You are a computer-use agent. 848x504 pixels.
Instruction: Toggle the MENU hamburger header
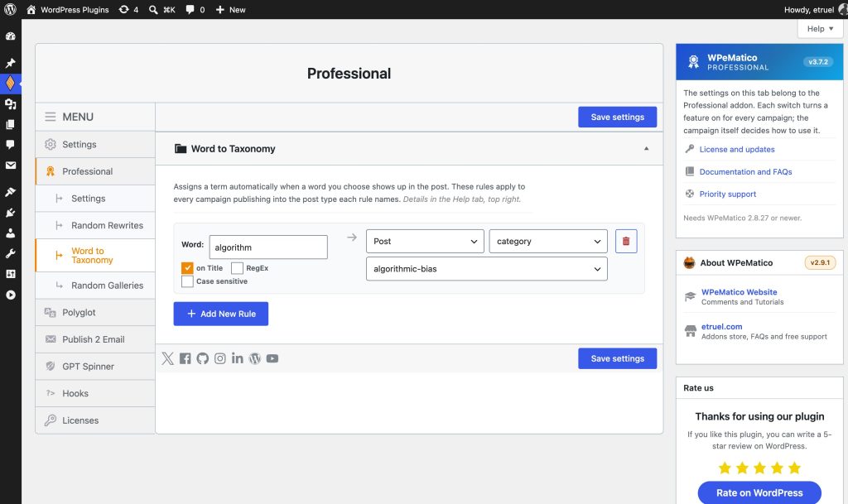[x=95, y=117]
